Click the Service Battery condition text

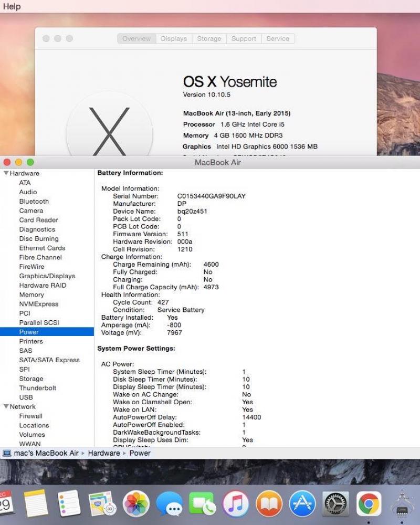181,310
